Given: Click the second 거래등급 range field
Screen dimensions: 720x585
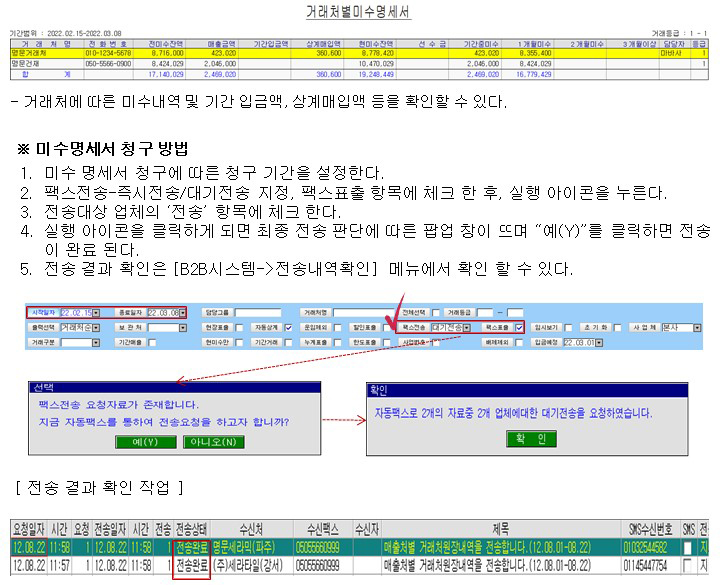Looking at the screenshot, I should tap(515, 313).
